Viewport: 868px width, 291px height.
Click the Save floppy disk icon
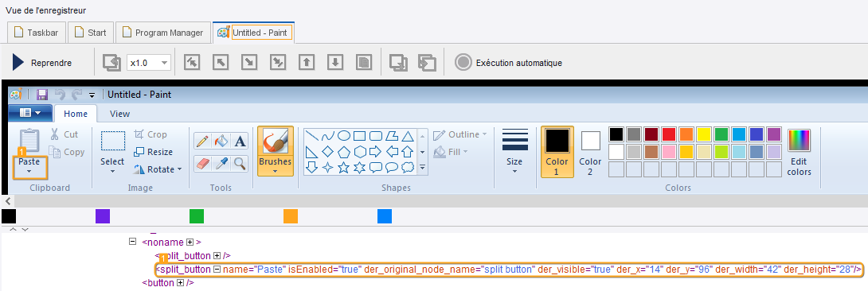click(42, 95)
